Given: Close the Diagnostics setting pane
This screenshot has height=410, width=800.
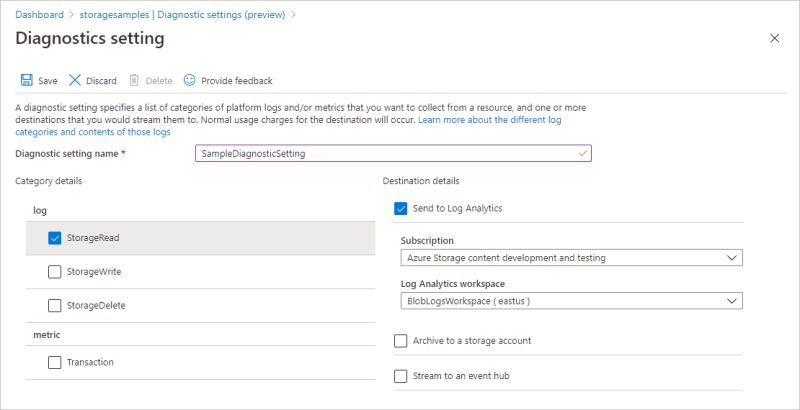Looking at the screenshot, I should [774, 38].
